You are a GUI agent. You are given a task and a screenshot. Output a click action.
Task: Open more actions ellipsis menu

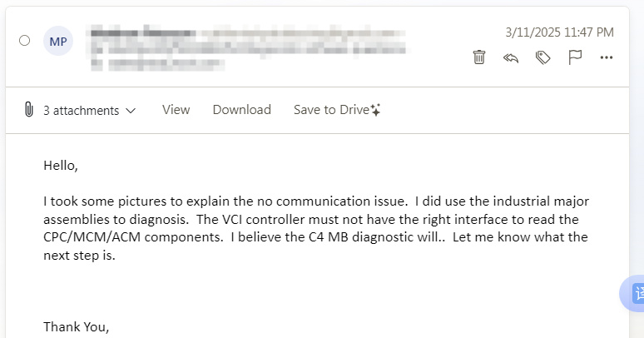pos(607,57)
